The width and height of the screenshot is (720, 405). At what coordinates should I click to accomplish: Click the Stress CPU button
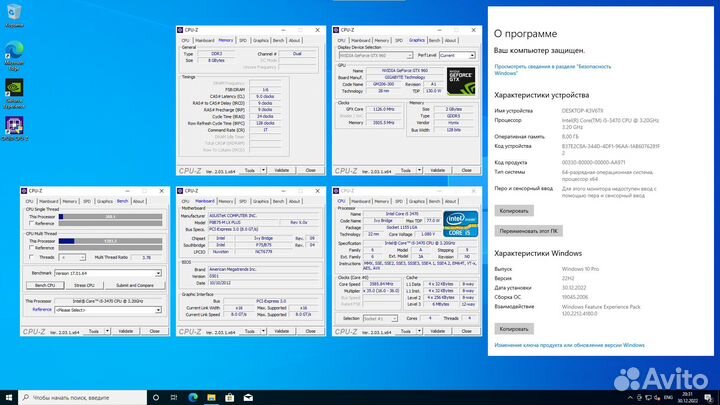[84, 285]
